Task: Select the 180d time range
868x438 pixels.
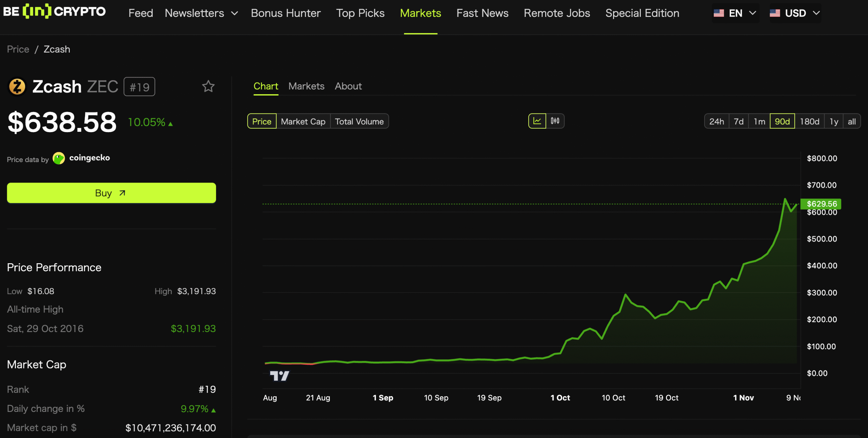Action: click(x=810, y=121)
